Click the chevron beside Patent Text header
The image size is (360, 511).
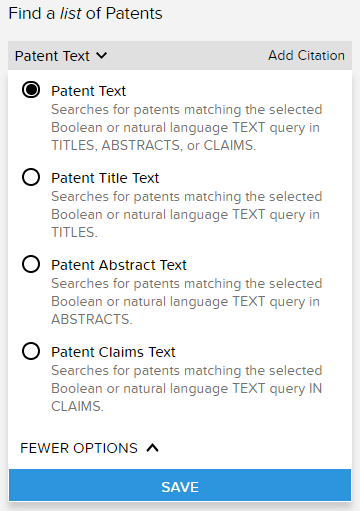click(102, 55)
